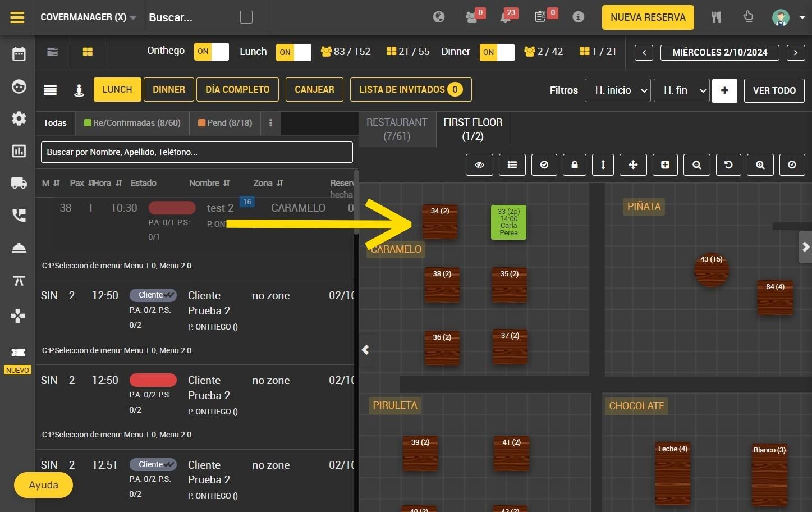
Task: Click the zoom in magnifier icon
Action: (x=760, y=164)
